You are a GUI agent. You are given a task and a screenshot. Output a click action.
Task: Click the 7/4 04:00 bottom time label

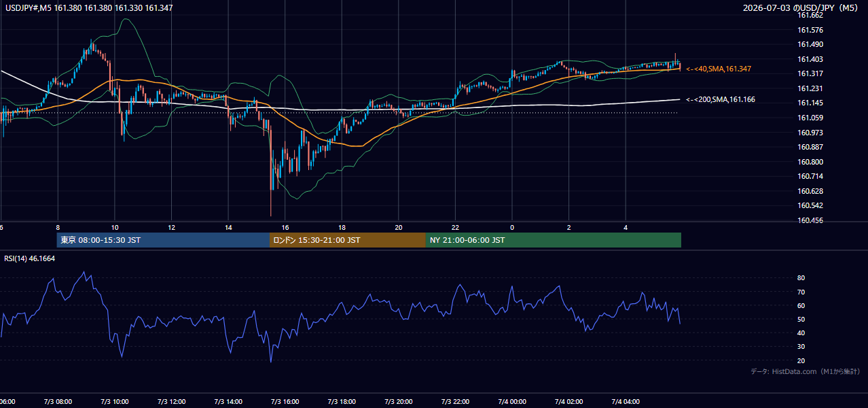pyautogui.click(x=626, y=401)
